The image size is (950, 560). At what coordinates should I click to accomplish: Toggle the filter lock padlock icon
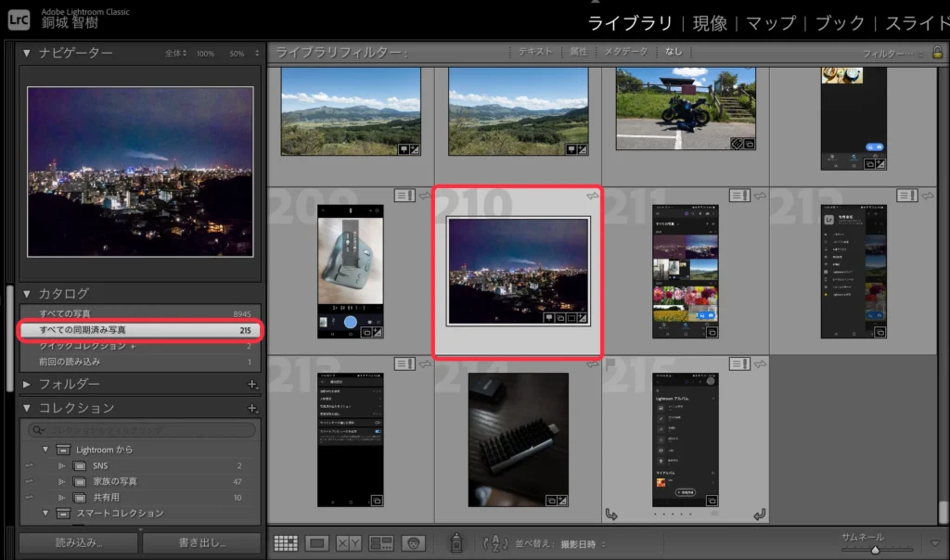[x=937, y=53]
